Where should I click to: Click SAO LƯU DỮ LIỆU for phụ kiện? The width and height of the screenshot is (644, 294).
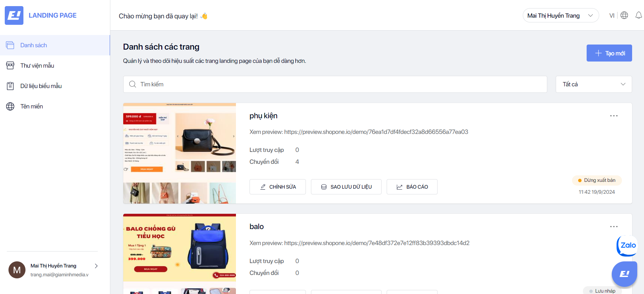pyautogui.click(x=346, y=187)
